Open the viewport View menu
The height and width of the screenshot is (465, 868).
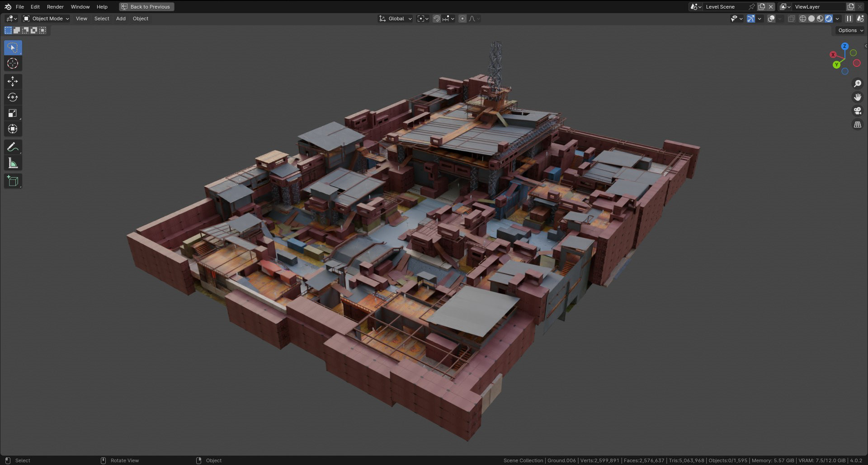(81, 19)
